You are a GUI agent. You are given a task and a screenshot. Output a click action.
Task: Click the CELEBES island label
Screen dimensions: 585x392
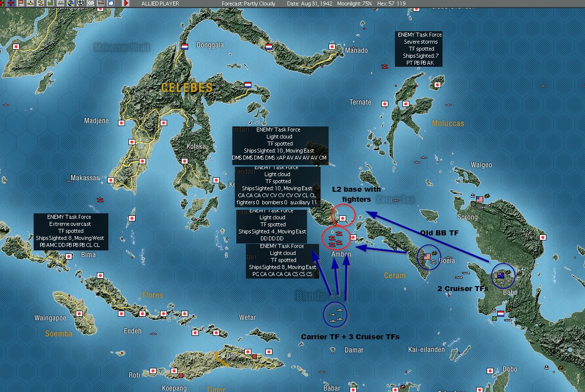pyautogui.click(x=187, y=88)
